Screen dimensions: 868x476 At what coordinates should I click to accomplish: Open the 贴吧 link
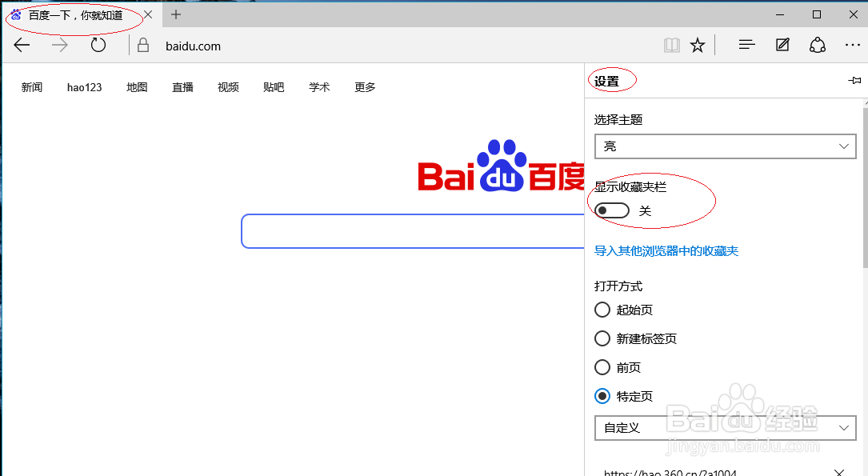[274, 87]
